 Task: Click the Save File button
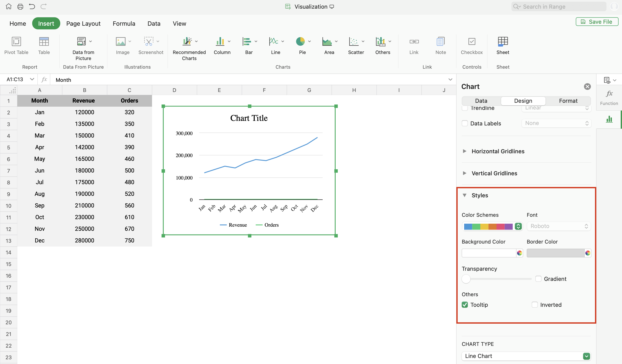(597, 22)
